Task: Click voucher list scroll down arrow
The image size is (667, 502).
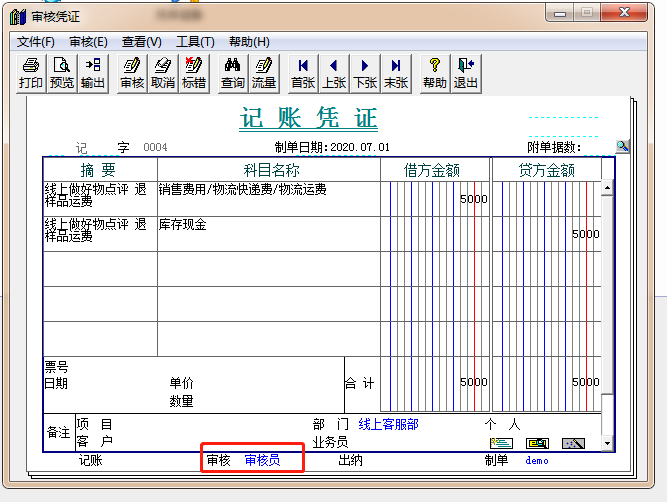Action: point(607,443)
